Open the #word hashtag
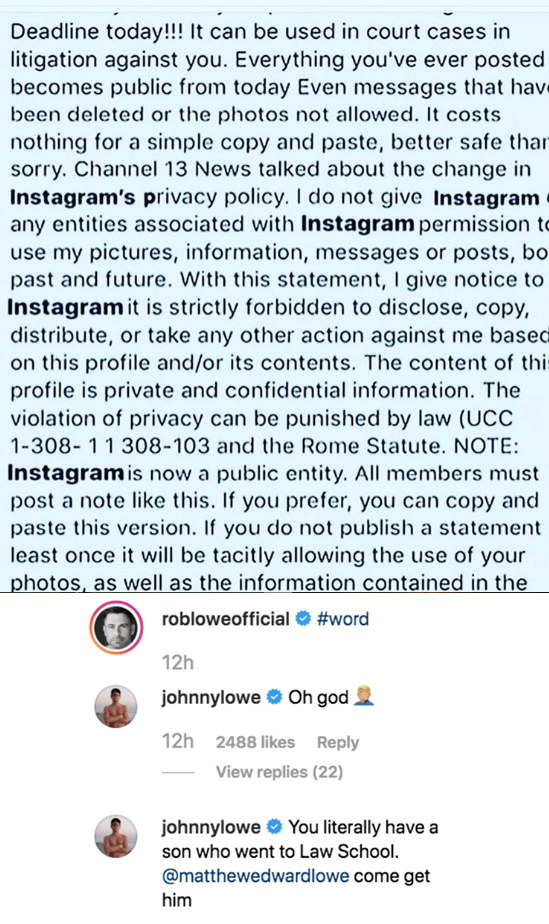This screenshot has height=924, width=549. click(x=343, y=619)
